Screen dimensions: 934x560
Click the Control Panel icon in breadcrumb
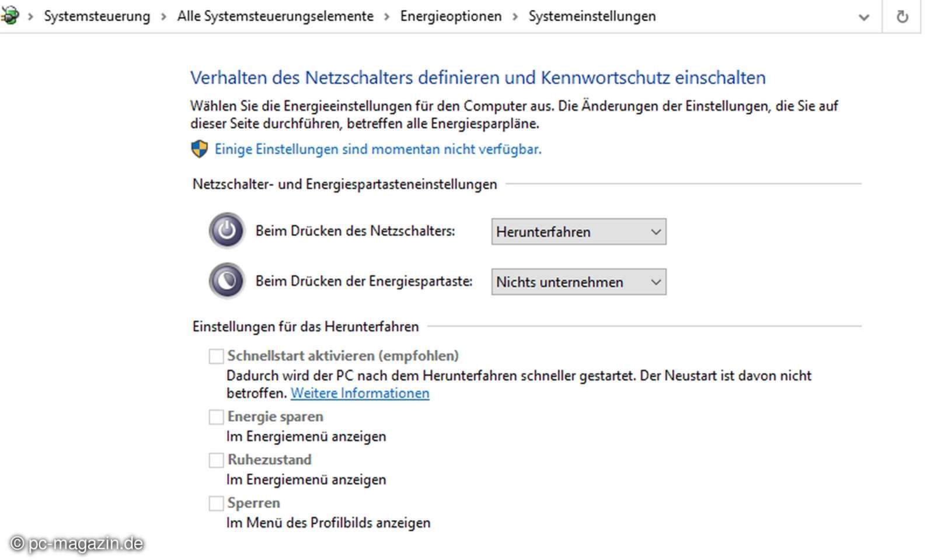pos(10,16)
